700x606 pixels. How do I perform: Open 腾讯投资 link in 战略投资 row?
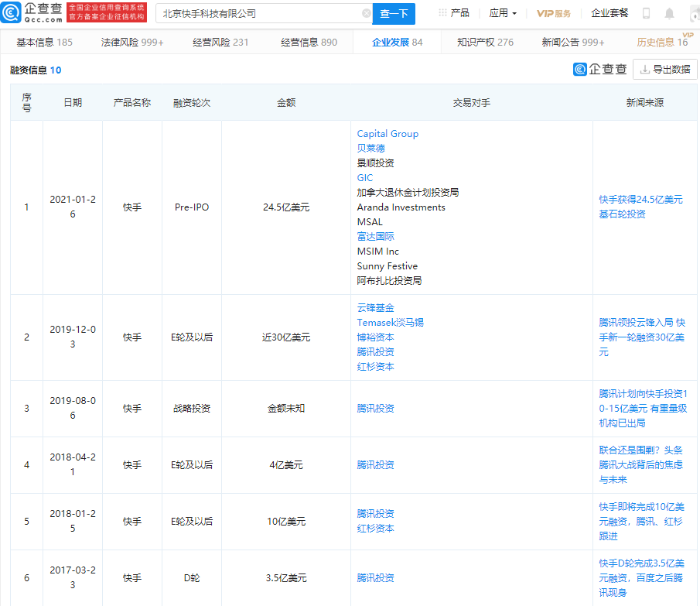click(375, 408)
